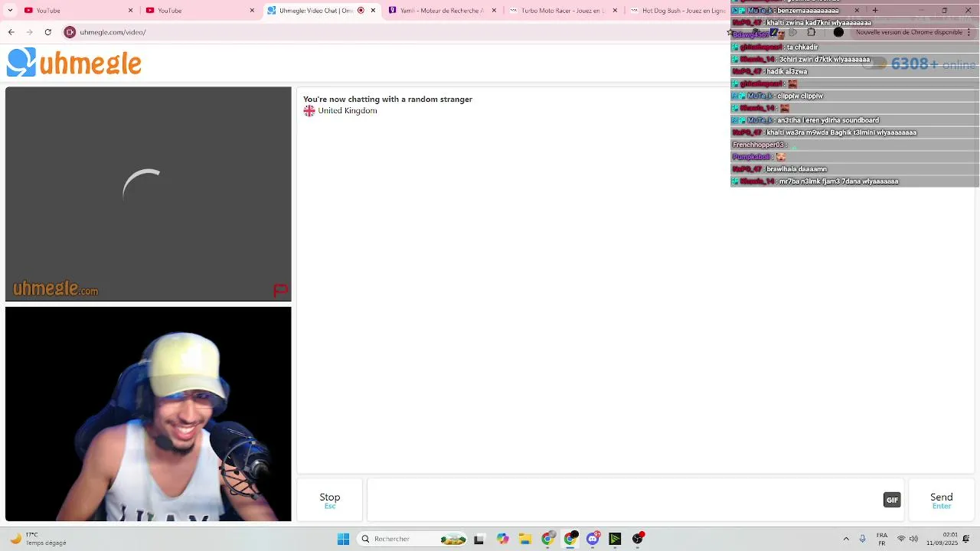Viewport: 980px width, 551px height.
Task: Click the United Kingdom flag icon
Action: tap(309, 111)
